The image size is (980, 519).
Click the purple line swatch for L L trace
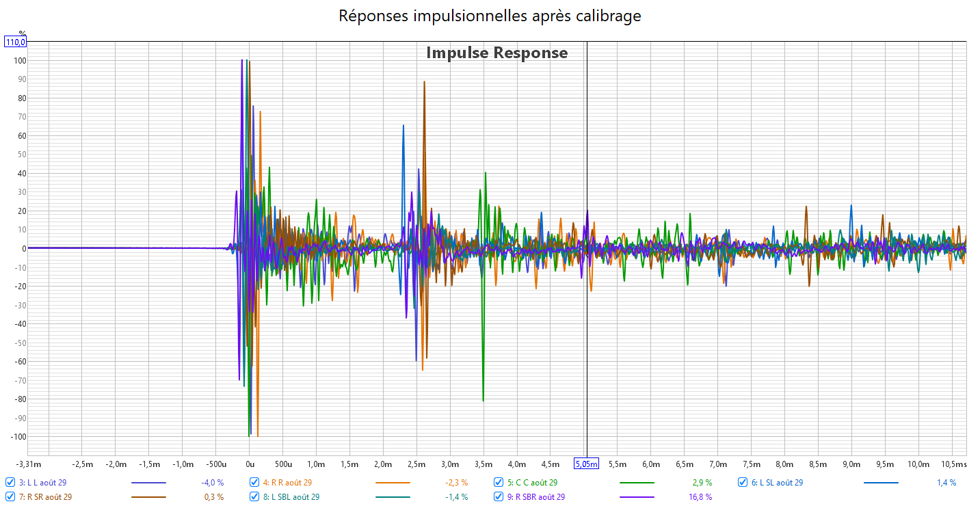pos(148,483)
